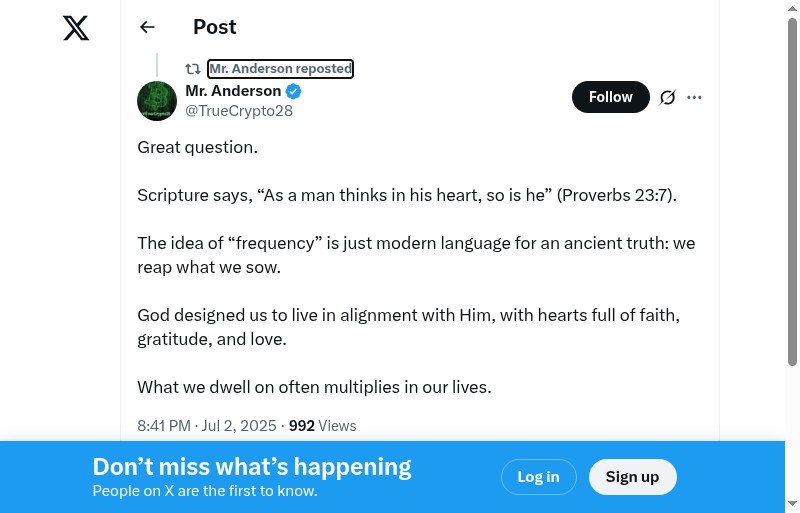Open Grok actions icon beside Follow
The image size is (800, 513).
tap(668, 97)
